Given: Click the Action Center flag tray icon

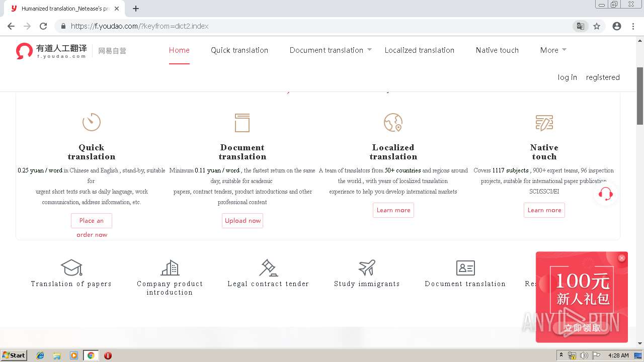Looking at the screenshot, I should 596,355.
